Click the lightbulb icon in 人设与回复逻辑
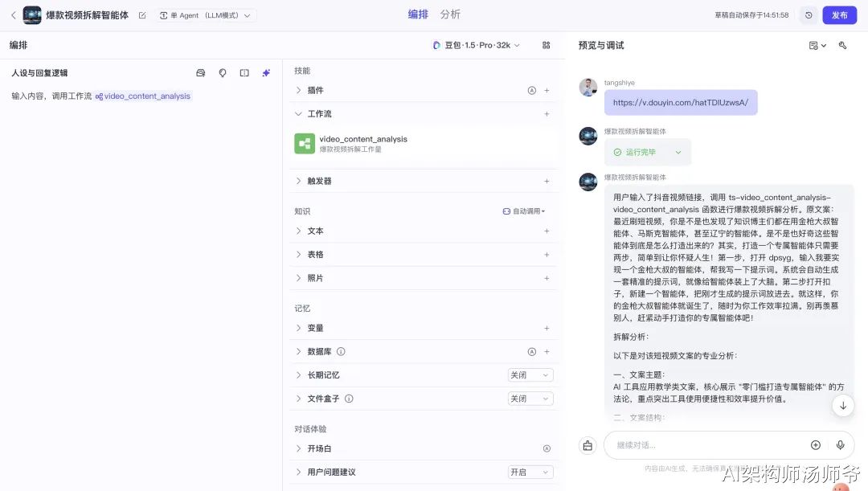The height and width of the screenshot is (491, 868). 223,73
